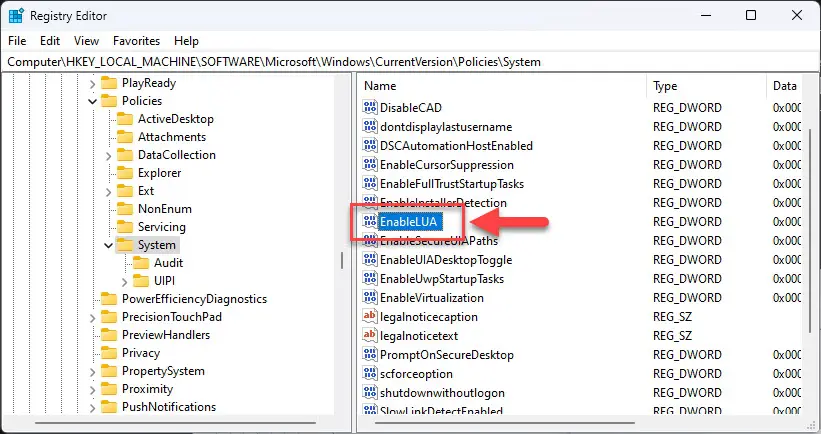The height and width of the screenshot is (434, 821).
Task: Expand the Ext key
Action: [x=108, y=192]
